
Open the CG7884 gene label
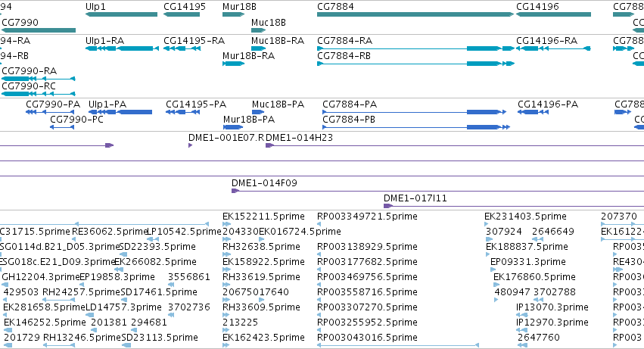click(335, 7)
